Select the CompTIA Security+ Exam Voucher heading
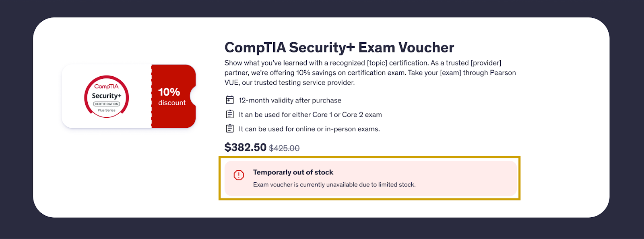The image size is (644, 239). (339, 47)
